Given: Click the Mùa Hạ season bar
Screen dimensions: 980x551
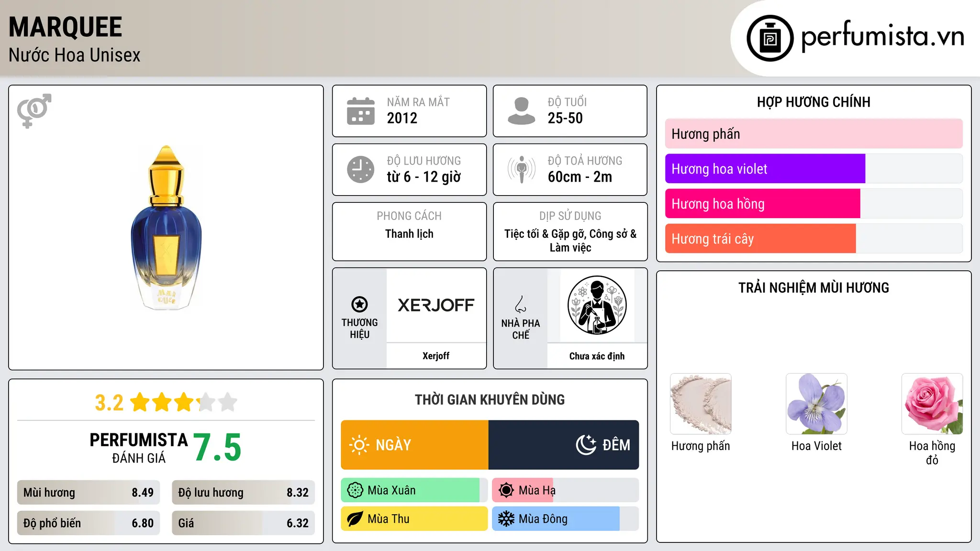Looking at the screenshot, I should pyautogui.click(x=566, y=490).
